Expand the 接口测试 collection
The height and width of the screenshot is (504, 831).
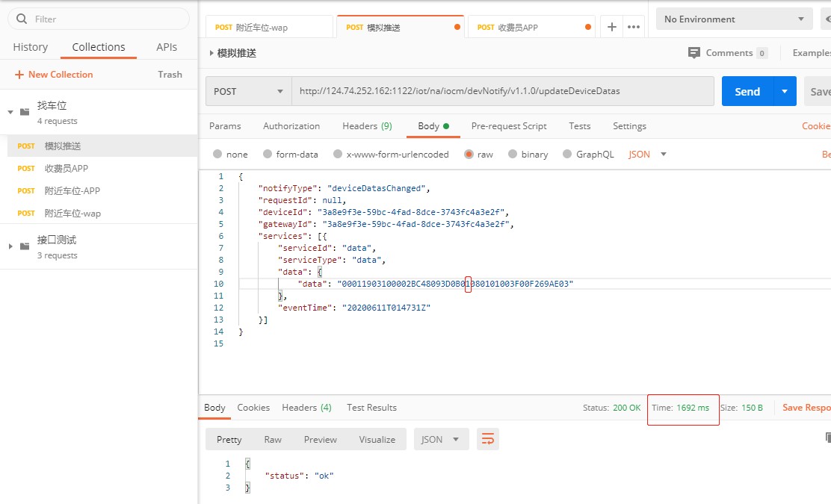[x=10, y=246]
